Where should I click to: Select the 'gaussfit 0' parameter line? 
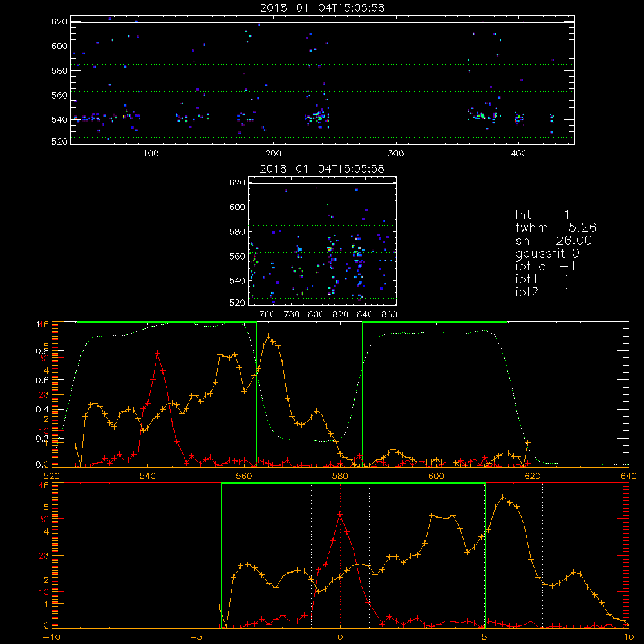547,253
